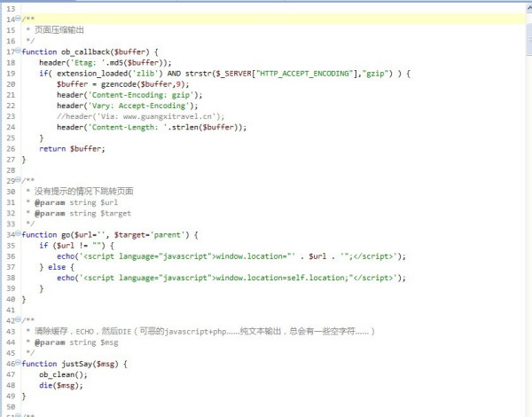Click the '@param string $msg' doc line
Screen dimensions: 532x417
click(76, 342)
